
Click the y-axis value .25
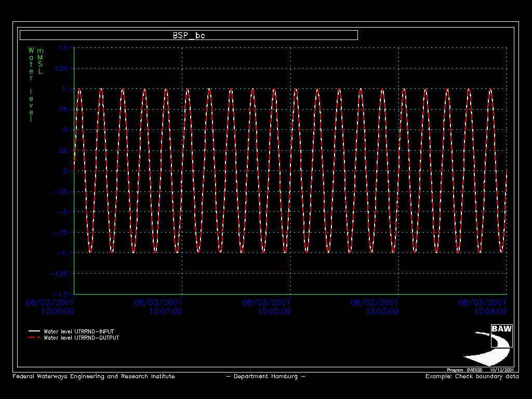(x=63, y=150)
